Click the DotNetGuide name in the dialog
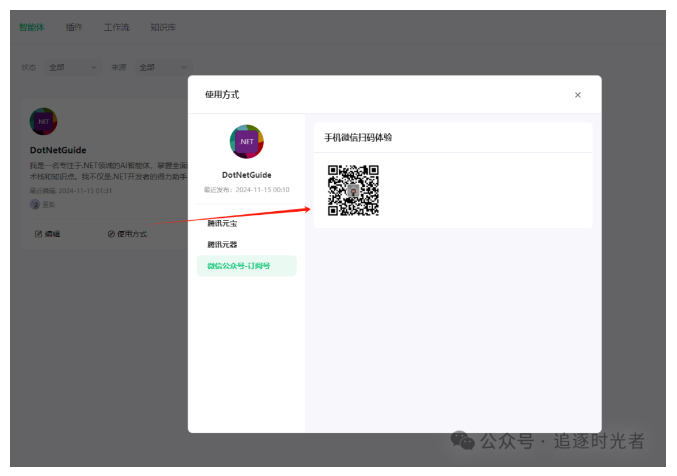The image size is (677, 476). [x=247, y=175]
